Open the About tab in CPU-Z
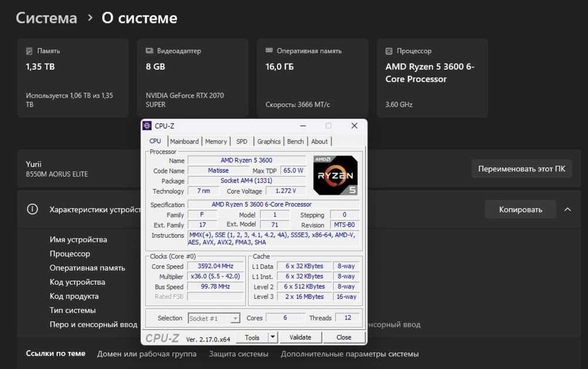Viewport: 588px width, 369px height. [x=319, y=141]
